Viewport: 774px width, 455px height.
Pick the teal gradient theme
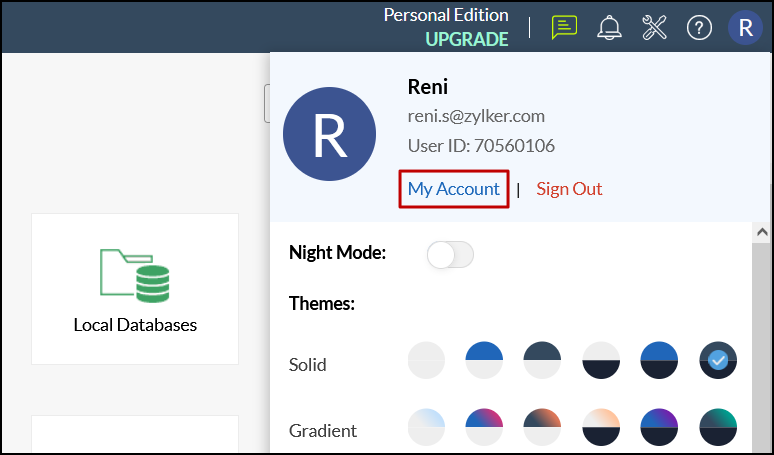[x=718, y=427]
